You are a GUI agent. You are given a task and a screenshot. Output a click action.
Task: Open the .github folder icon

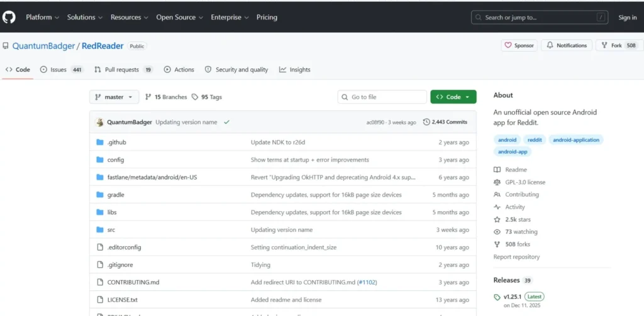click(100, 143)
